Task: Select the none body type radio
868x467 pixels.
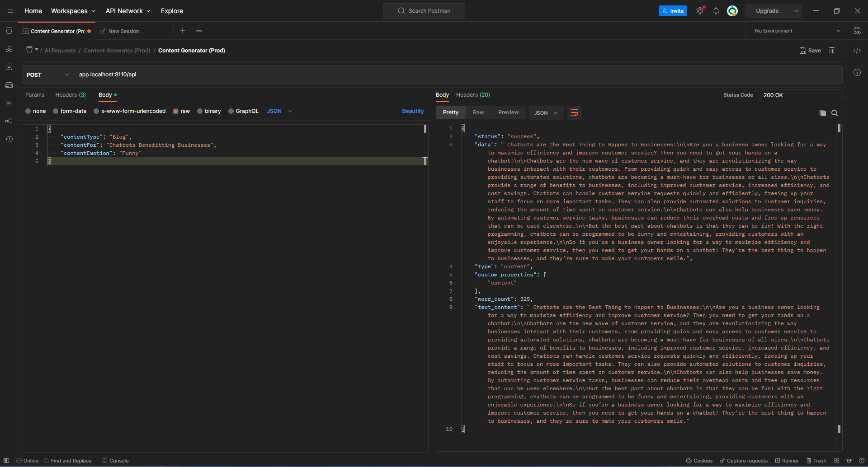Action: click(x=28, y=111)
